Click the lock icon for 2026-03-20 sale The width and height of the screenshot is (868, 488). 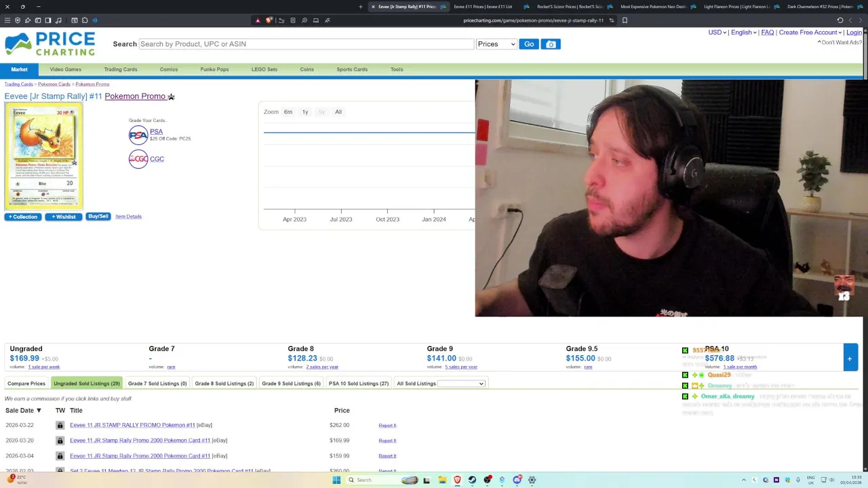(x=60, y=441)
